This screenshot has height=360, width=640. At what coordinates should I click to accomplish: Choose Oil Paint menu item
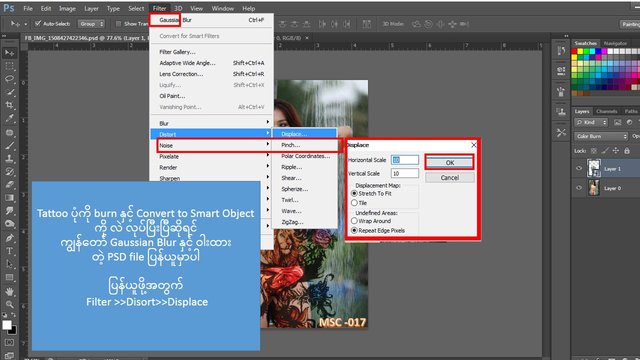(211, 96)
